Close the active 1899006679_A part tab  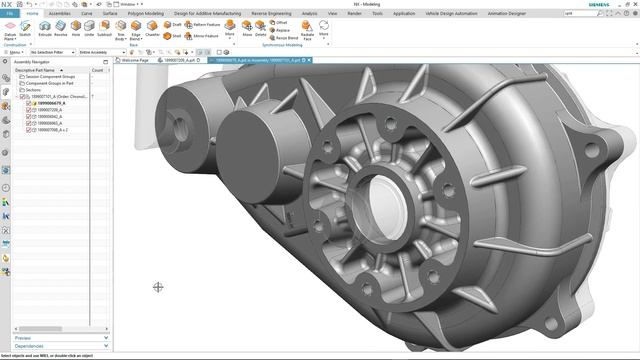(309, 60)
